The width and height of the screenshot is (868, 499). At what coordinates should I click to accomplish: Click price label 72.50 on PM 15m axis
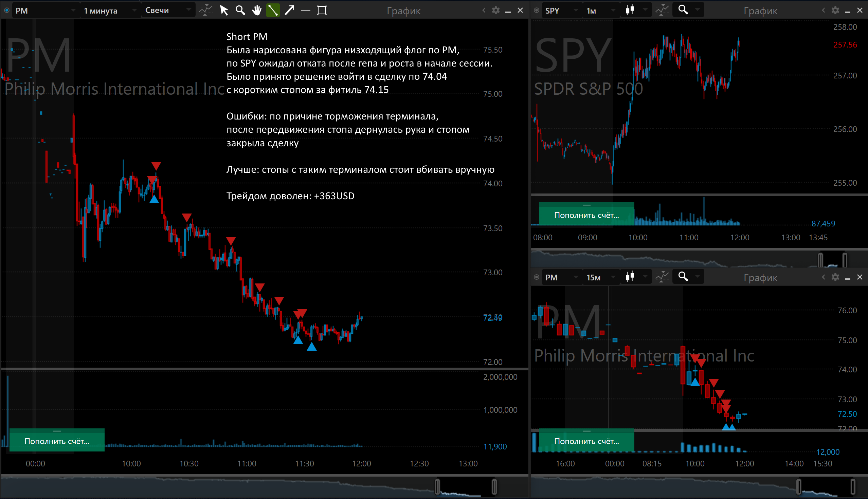pyautogui.click(x=847, y=414)
